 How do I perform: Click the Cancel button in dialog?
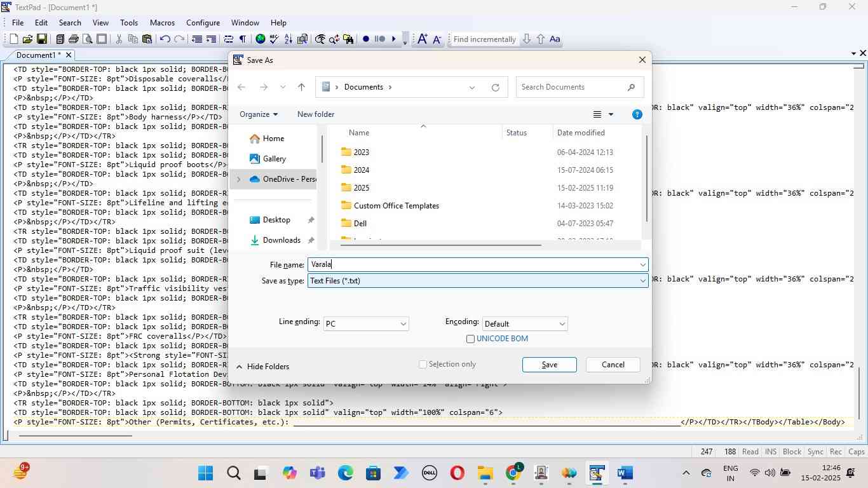coord(613,365)
